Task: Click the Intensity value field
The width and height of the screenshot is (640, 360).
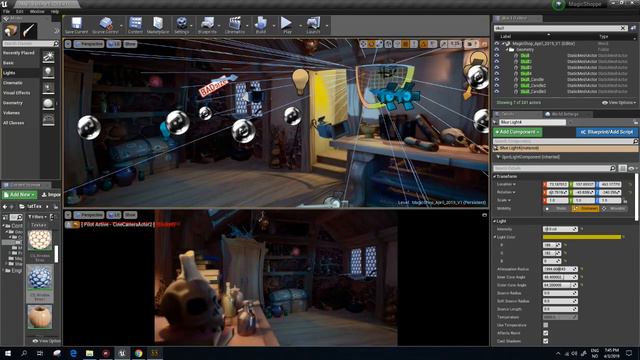Action: pos(560,229)
